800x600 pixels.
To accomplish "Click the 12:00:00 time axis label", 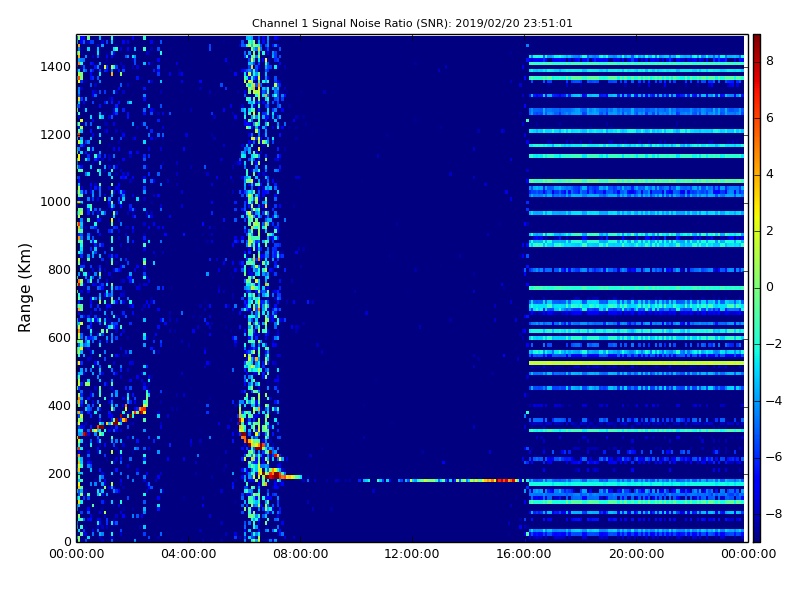I will pos(412,554).
